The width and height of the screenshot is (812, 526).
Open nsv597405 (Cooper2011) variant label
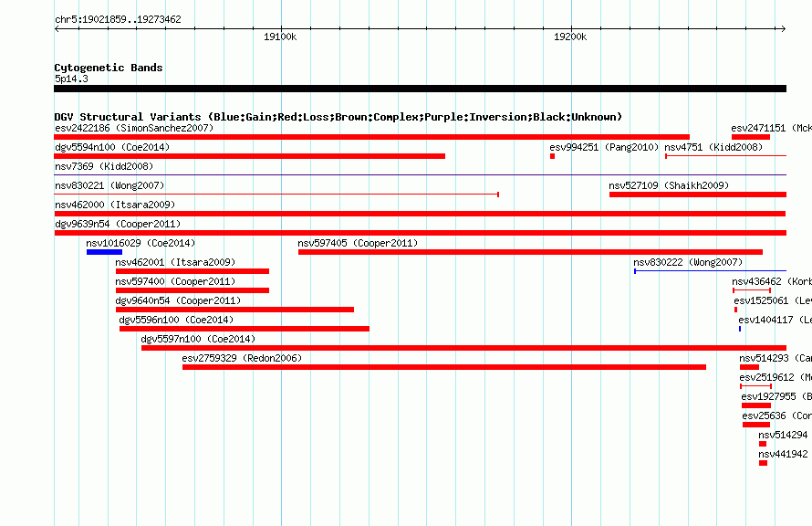tap(358, 243)
